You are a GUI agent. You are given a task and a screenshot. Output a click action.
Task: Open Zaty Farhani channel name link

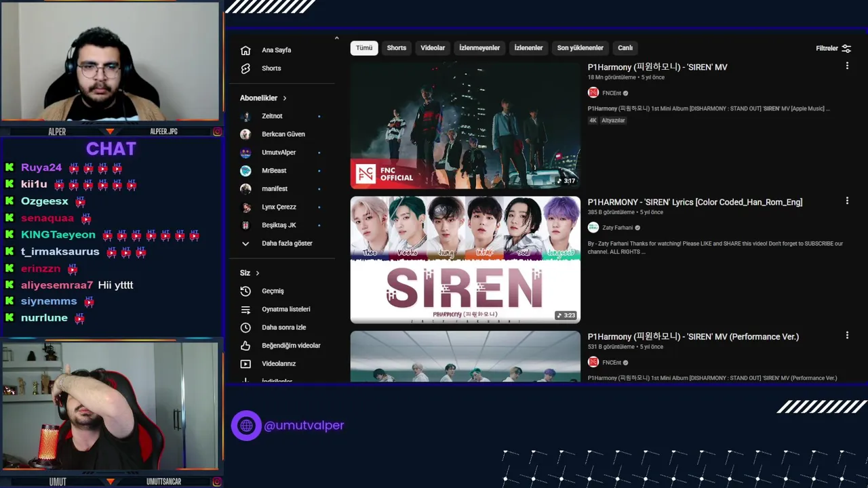(618, 228)
